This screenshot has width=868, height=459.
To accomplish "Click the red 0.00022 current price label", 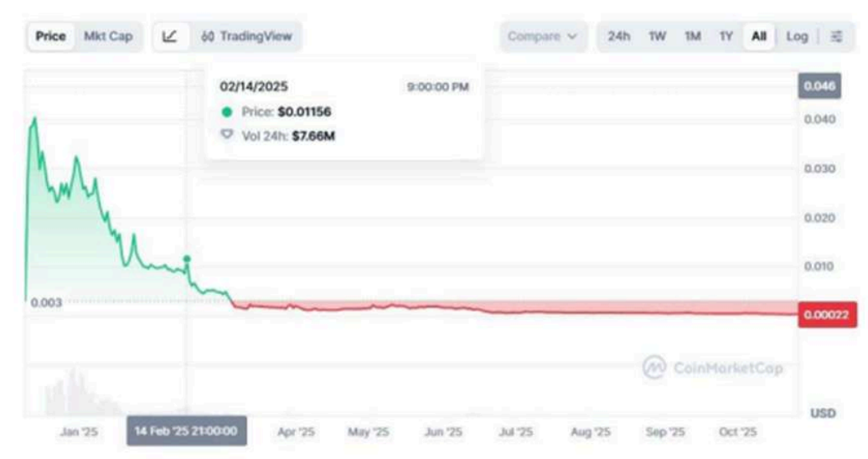I will click(827, 315).
